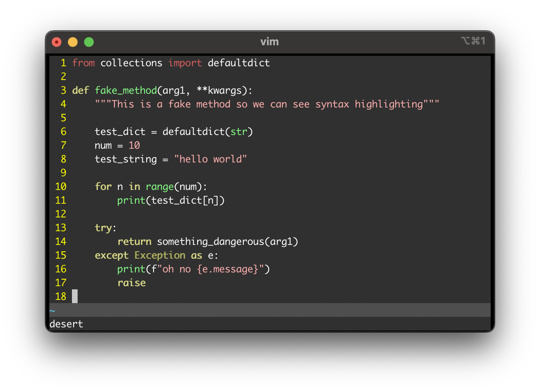
Task: Click range in the for loop
Action: [159, 186]
